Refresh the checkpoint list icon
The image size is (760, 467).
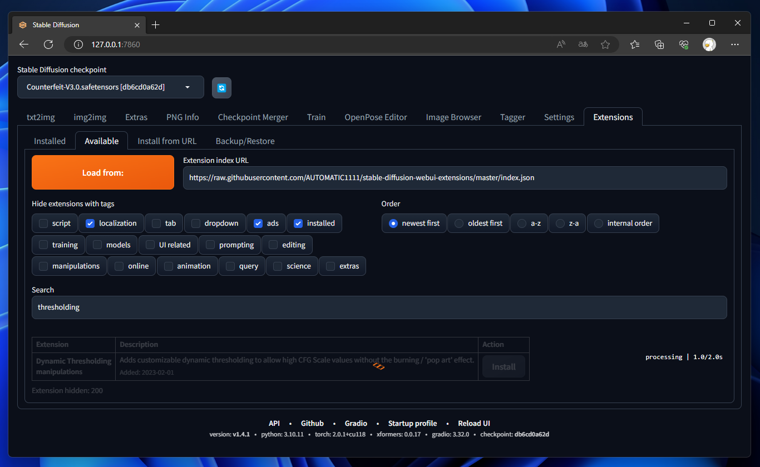tap(222, 88)
